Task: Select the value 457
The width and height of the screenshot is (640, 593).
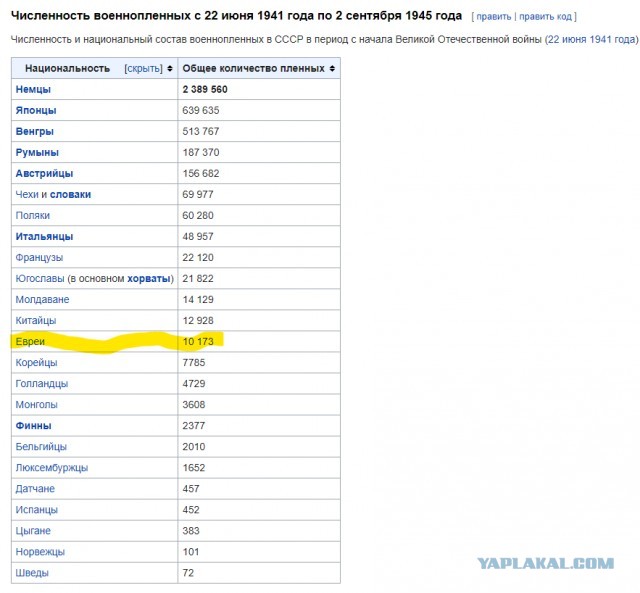Action: click(x=191, y=489)
